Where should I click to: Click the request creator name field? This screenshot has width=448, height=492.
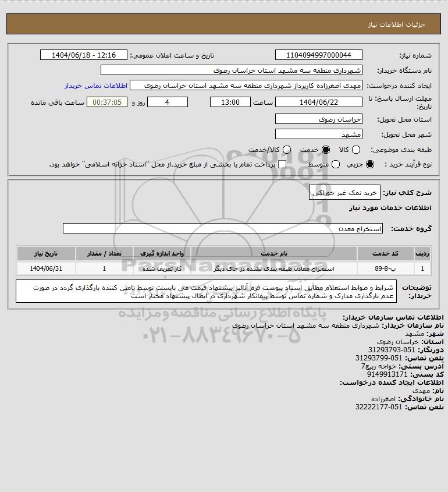pyautogui.click(x=246, y=86)
